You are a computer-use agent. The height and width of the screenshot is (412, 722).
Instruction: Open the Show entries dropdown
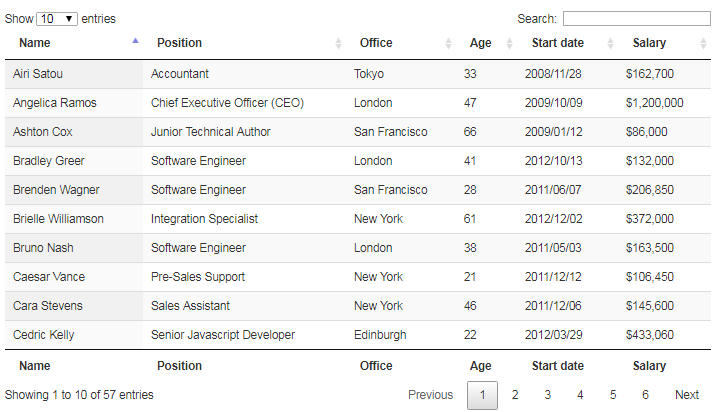pos(57,19)
